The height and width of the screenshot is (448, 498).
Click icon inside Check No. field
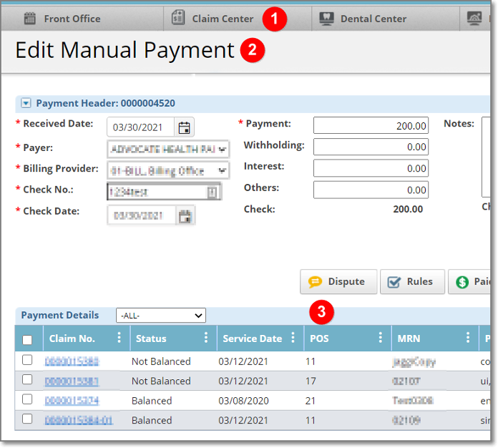tap(212, 192)
